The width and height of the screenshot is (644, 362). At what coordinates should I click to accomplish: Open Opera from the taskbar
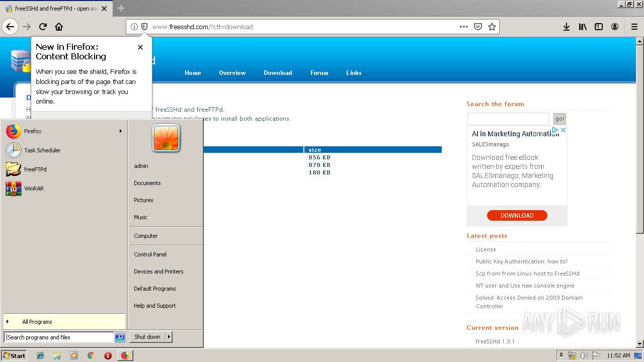tap(108, 355)
